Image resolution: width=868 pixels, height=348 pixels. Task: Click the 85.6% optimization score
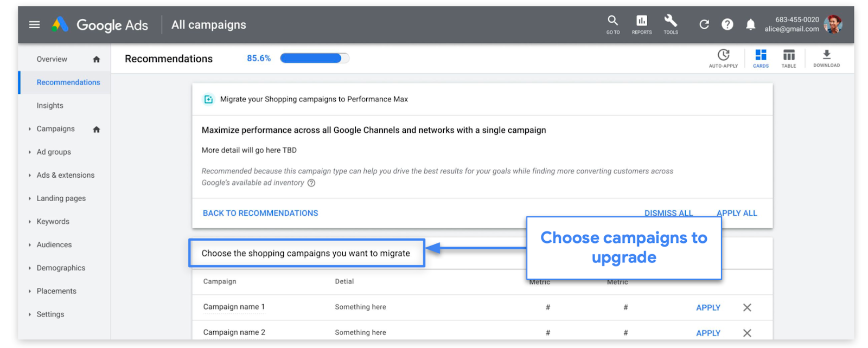(259, 59)
